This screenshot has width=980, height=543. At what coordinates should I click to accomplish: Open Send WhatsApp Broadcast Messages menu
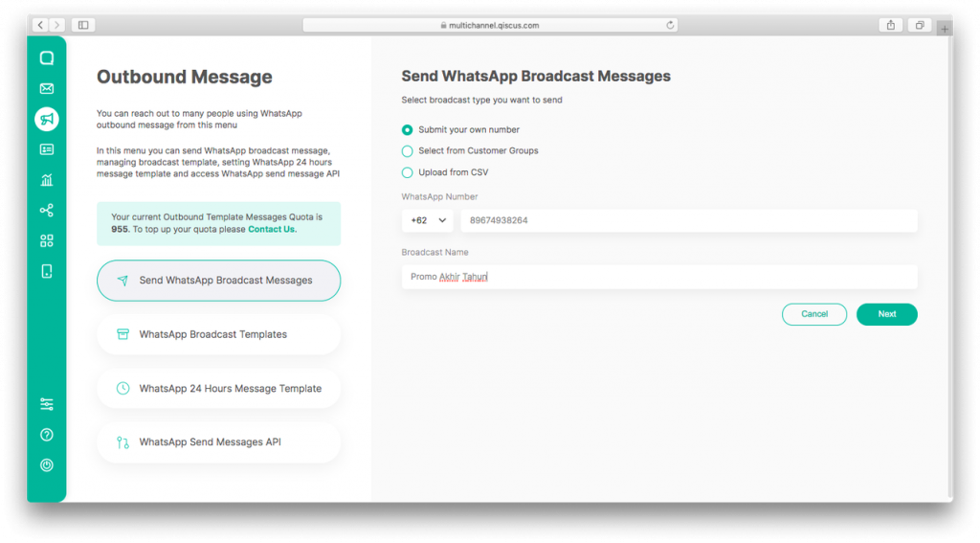click(219, 281)
